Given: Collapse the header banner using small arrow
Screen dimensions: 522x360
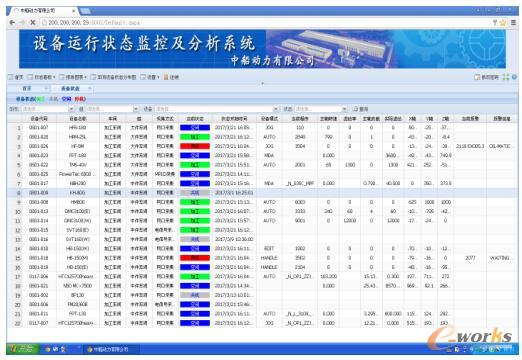Looking at the screenshot, I should pyautogui.click(x=263, y=83).
